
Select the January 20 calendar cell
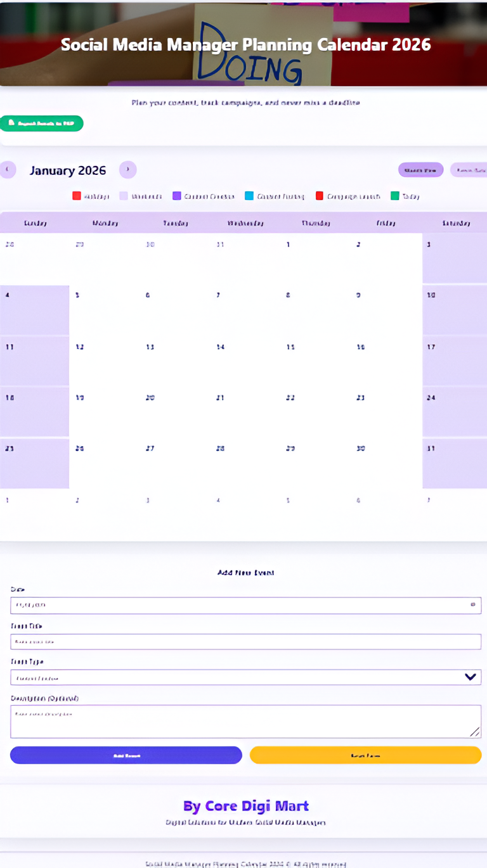176,412
